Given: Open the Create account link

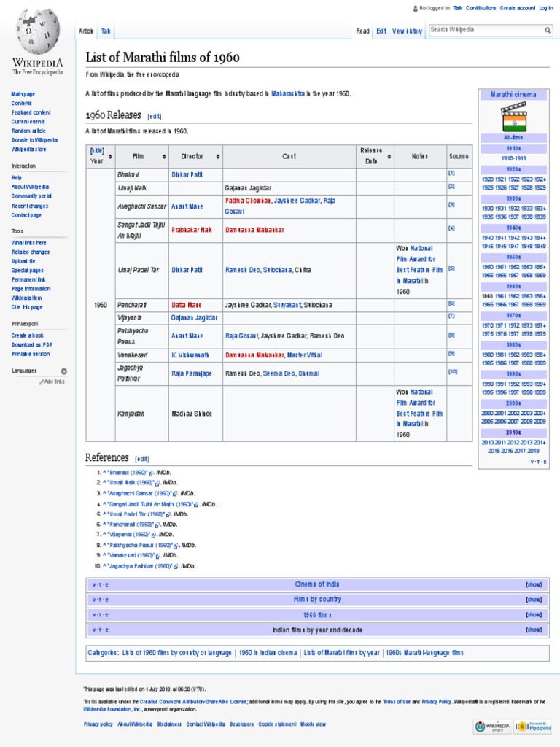Looking at the screenshot, I should point(518,8).
